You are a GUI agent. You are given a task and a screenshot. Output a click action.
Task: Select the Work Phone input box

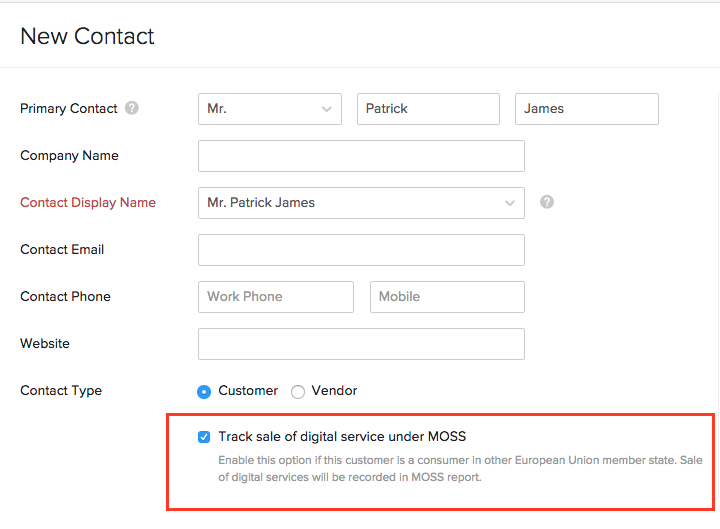(275, 297)
